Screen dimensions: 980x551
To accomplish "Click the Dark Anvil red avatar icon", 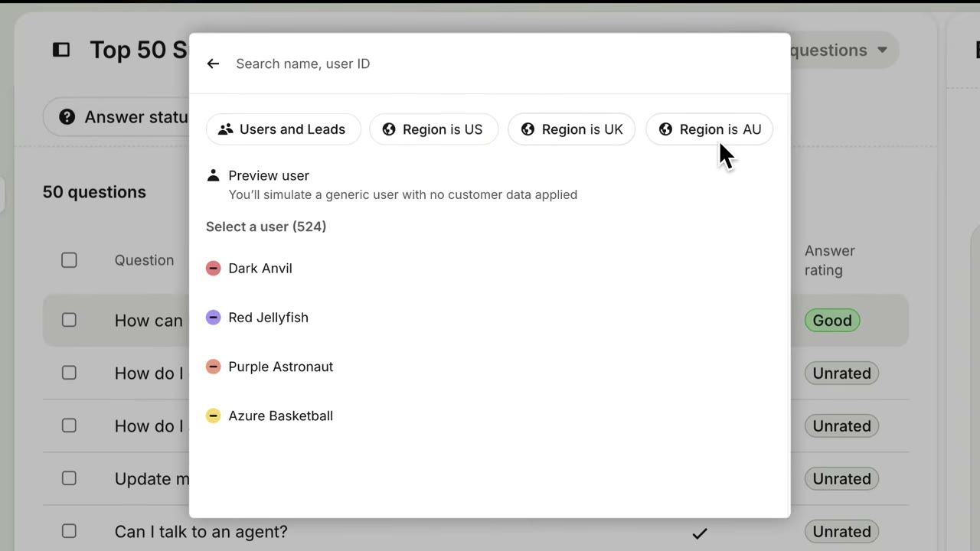I will 213,268.
